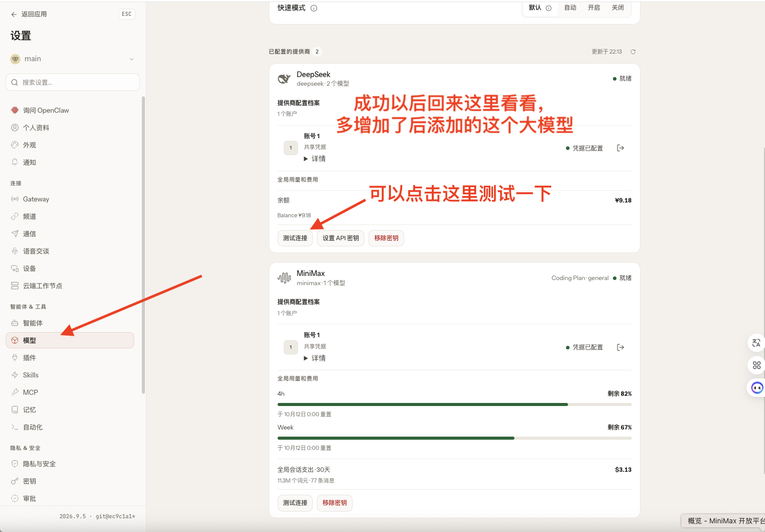Click the ESC button

coord(127,14)
